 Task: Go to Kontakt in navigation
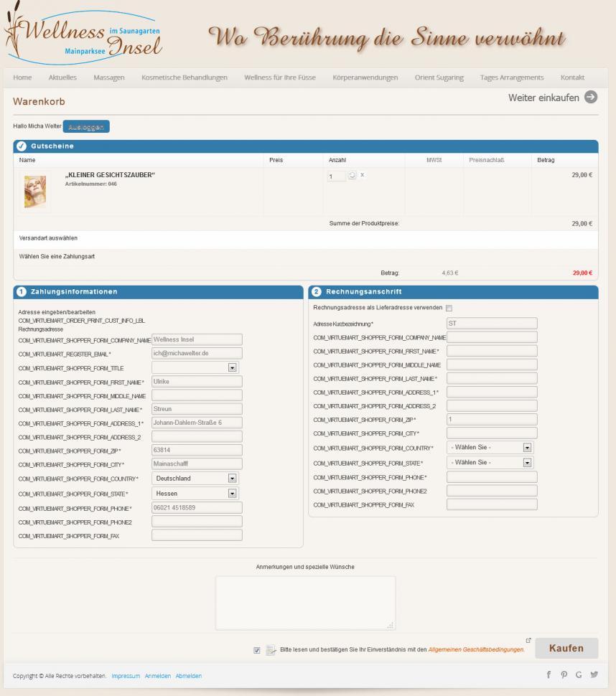pos(572,77)
